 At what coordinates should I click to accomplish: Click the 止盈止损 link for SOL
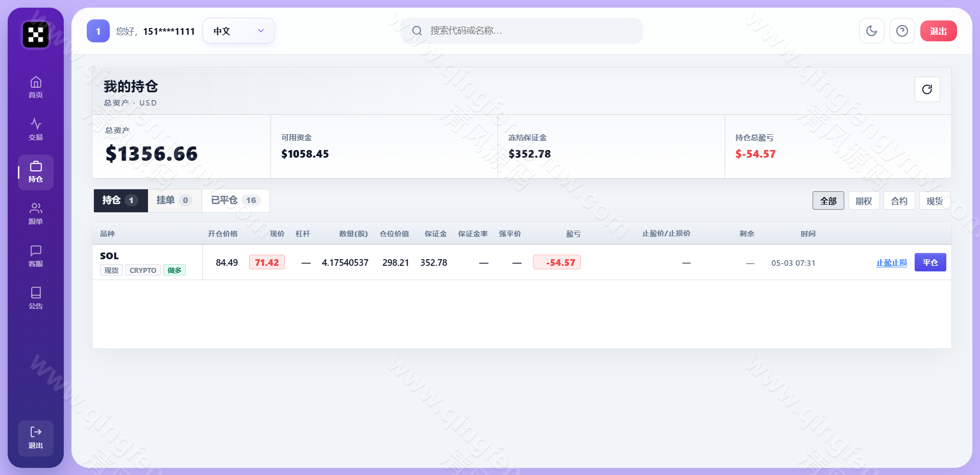tap(892, 263)
